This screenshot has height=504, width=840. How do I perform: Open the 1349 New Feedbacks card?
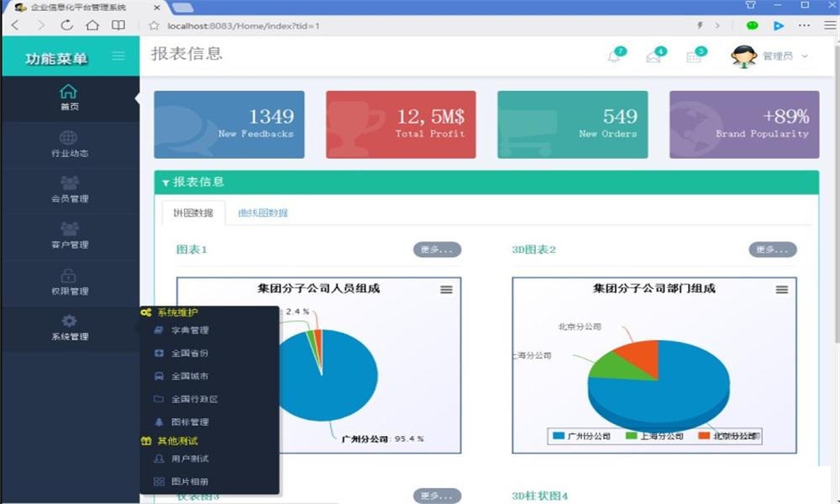(229, 124)
